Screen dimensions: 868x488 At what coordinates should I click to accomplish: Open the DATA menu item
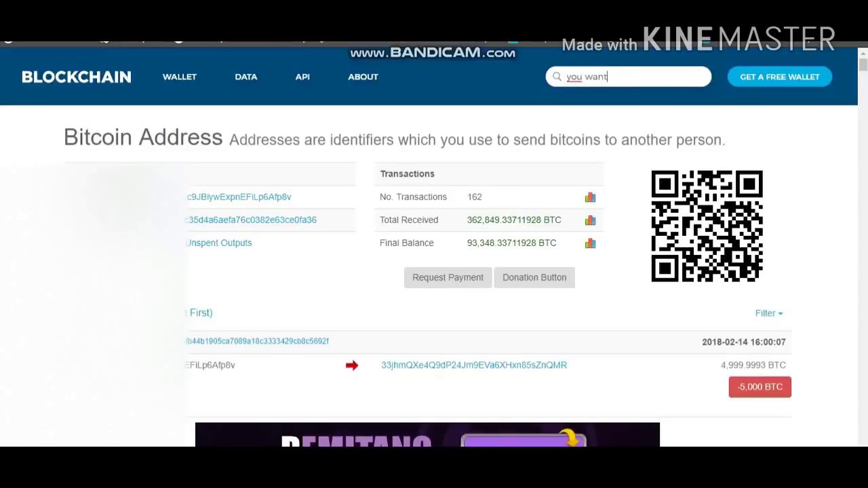coord(246,77)
